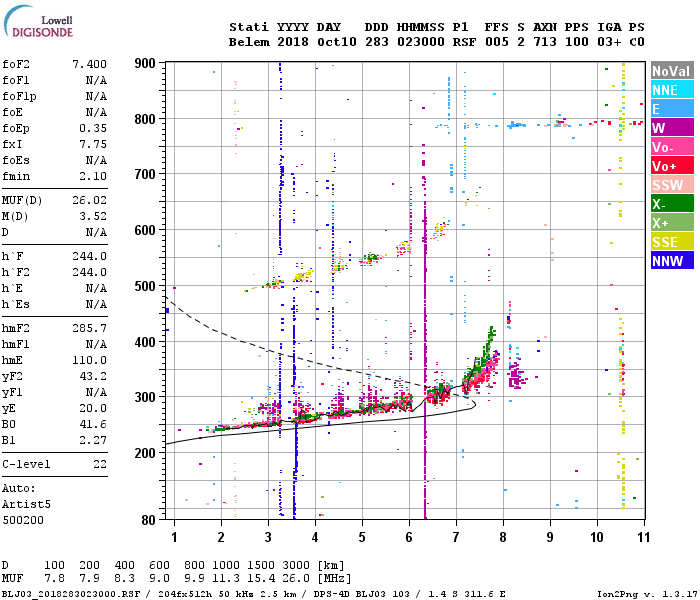Viewport: 700px width, 600px height.
Task: Click the time value 023000
Action: click(421, 42)
